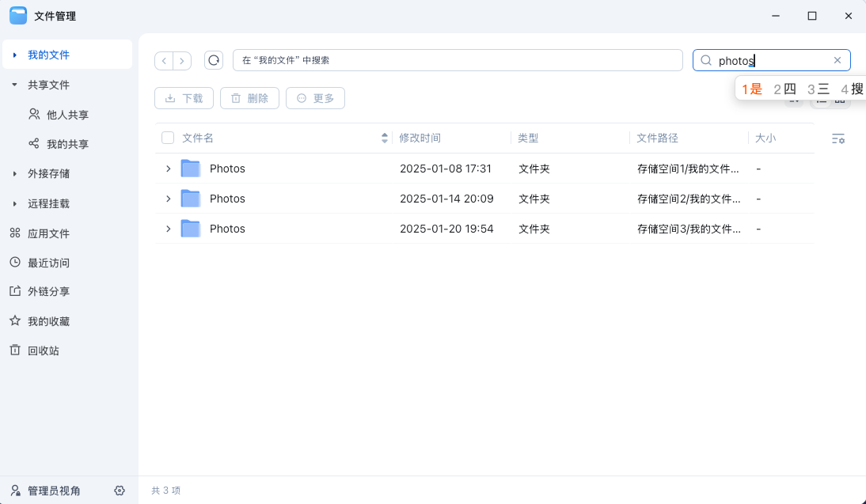Click the 最近访问 clock icon
This screenshot has height=504, width=866.
pos(15,262)
